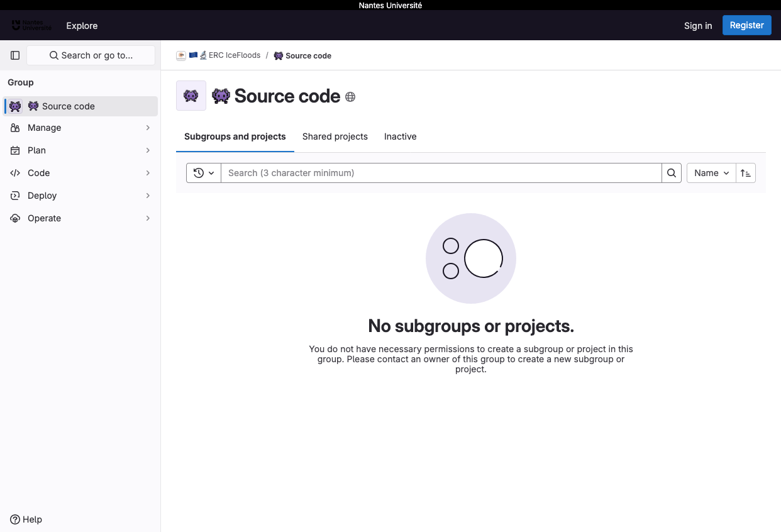Click the Code brackets icon
This screenshot has width=781, height=532.
(x=15, y=173)
